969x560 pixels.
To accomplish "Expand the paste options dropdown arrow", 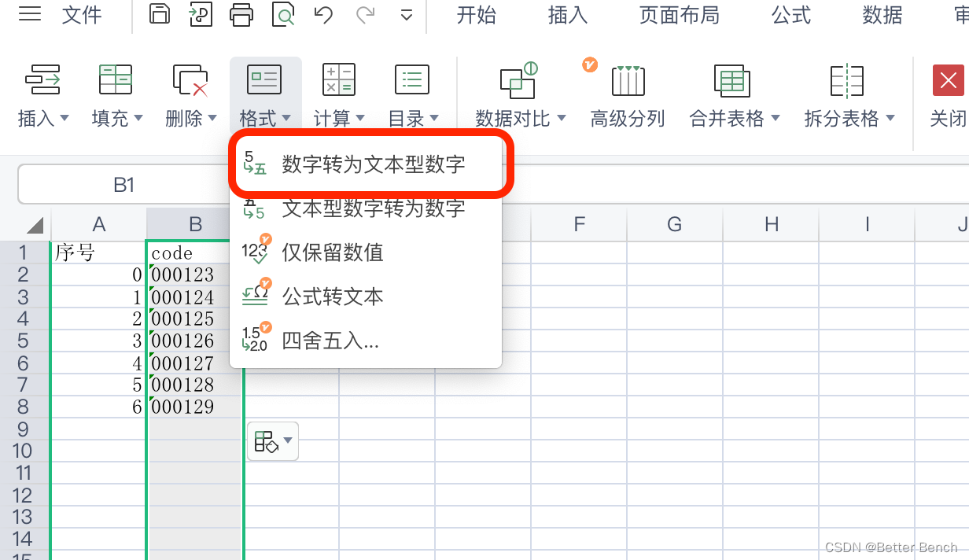I will coord(289,440).
